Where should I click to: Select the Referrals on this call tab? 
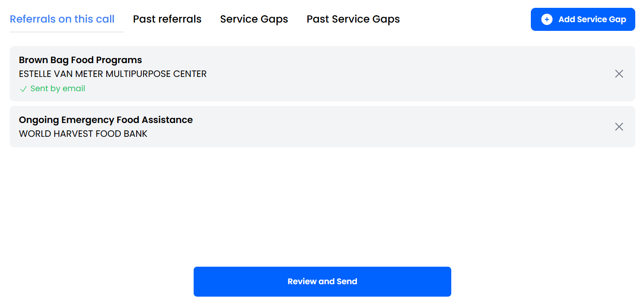(62, 19)
